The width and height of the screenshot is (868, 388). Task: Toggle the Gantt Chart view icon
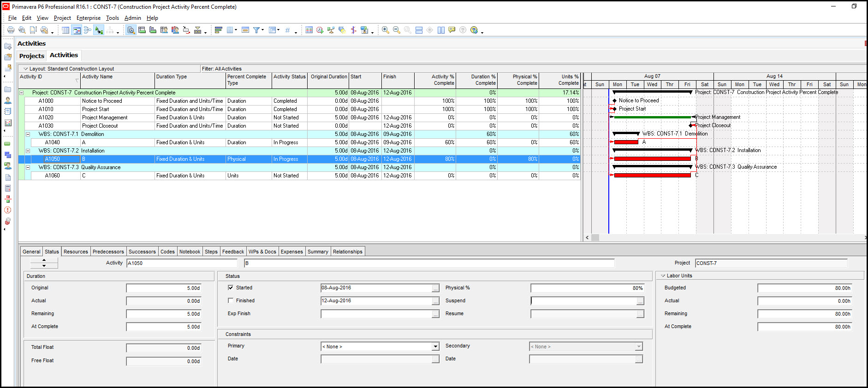(x=77, y=30)
